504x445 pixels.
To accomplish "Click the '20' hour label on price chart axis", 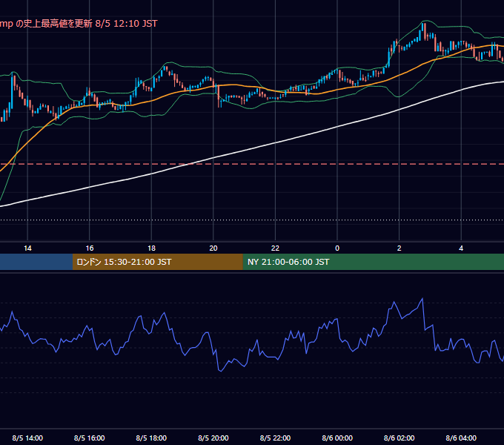I will [x=213, y=248].
